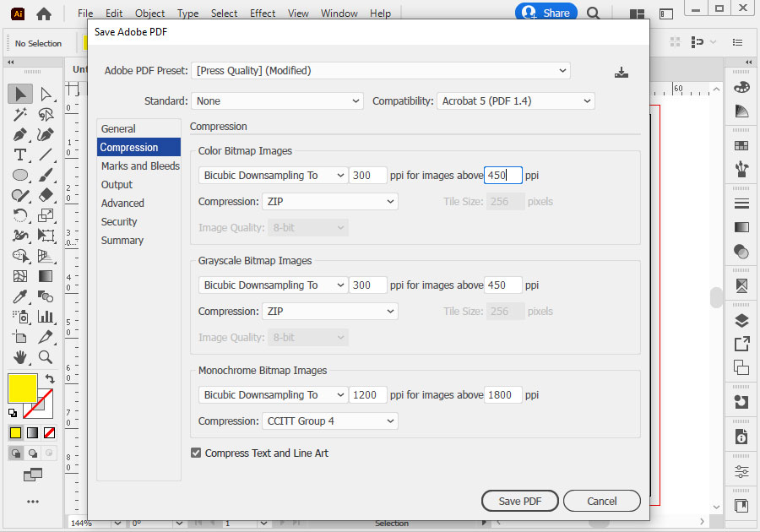
Task: Open the Help menu
Action: tap(380, 14)
